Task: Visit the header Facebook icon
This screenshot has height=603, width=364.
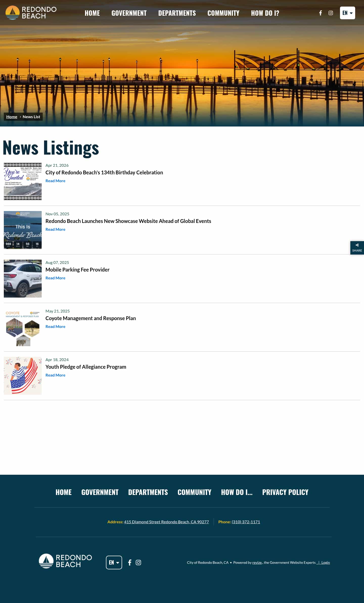Action: pos(320,13)
